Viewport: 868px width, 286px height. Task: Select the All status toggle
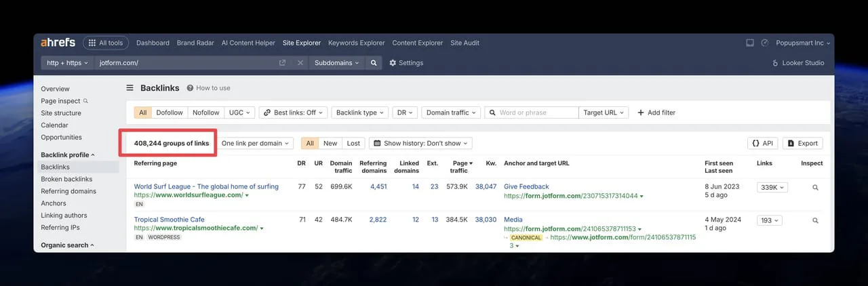pos(310,143)
